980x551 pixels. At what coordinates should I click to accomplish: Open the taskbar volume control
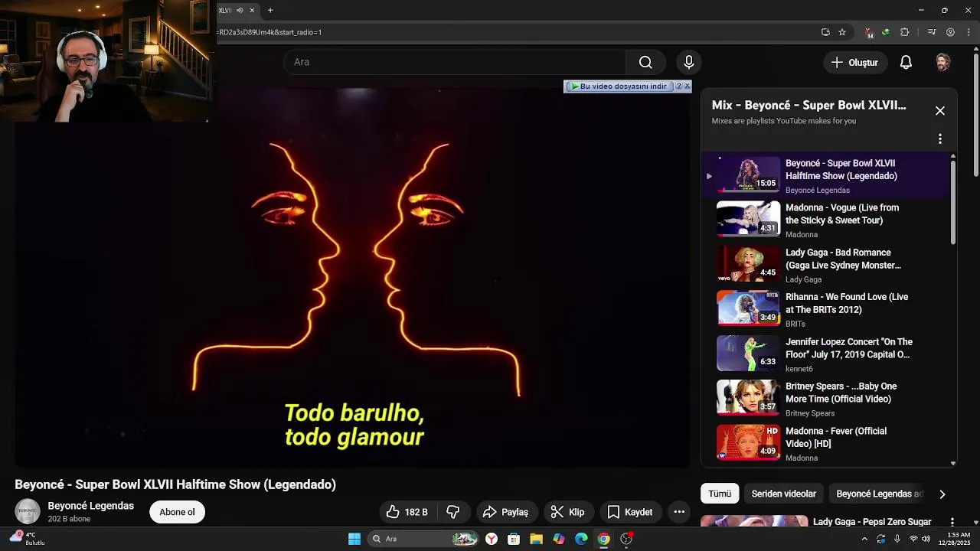(x=926, y=539)
